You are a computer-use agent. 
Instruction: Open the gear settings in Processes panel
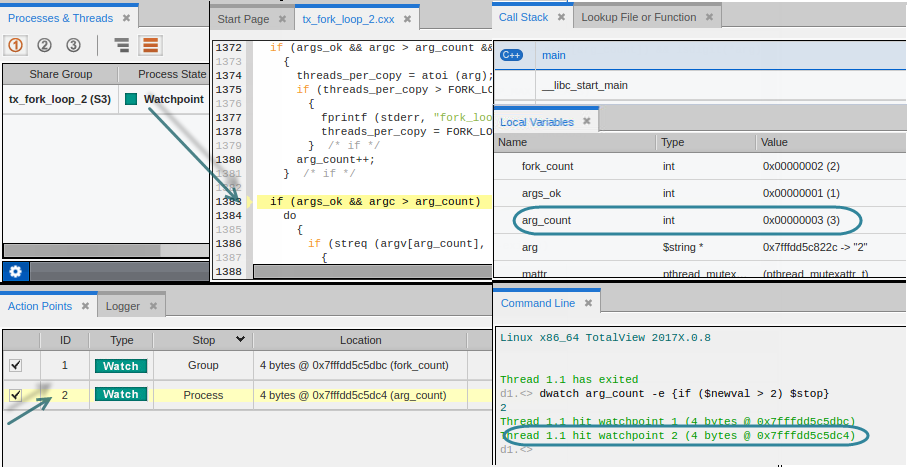[x=16, y=271]
